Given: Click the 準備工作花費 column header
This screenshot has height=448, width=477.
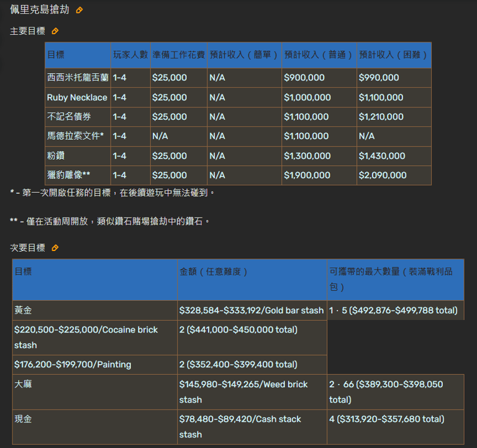Looking at the screenshot, I should [178, 55].
